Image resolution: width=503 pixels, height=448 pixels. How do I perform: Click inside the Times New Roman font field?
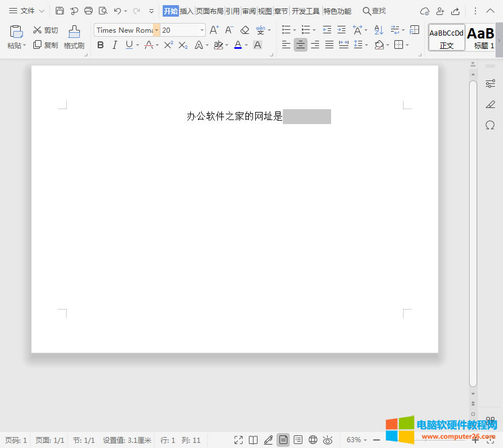[x=124, y=30]
